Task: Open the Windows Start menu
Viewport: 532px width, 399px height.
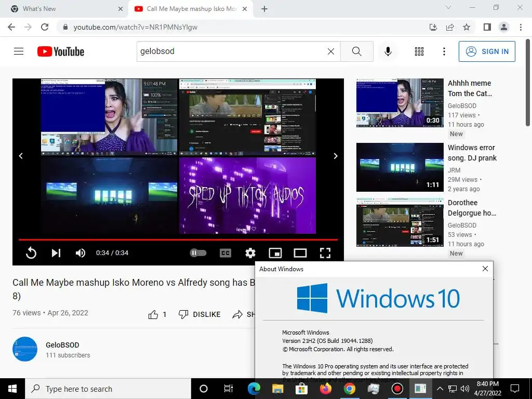Action: [12, 389]
